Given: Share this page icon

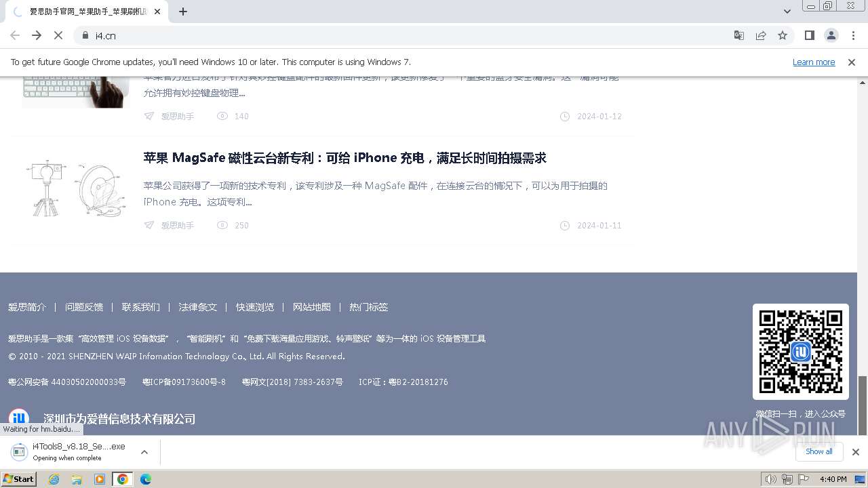Looking at the screenshot, I should coord(761,35).
